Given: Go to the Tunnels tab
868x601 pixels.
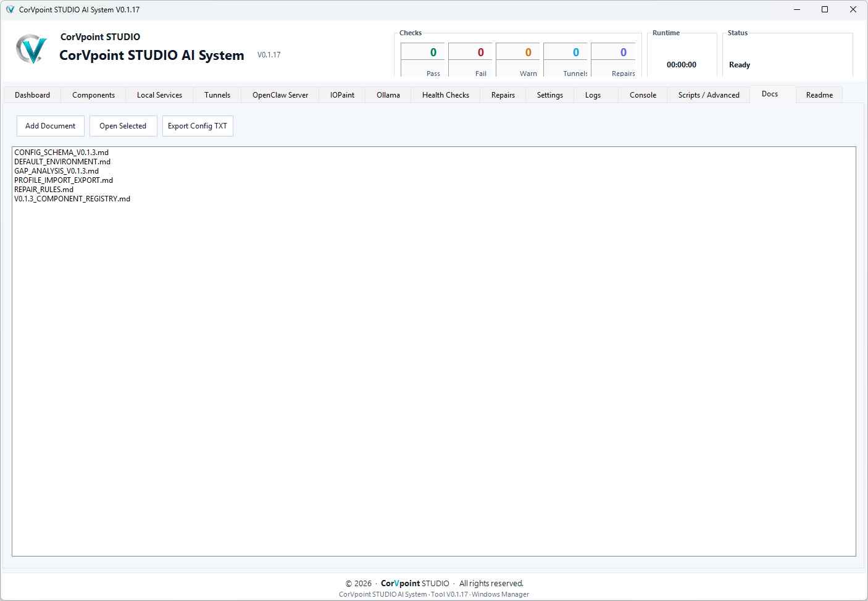Looking at the screenshot, I should tap(217, 95).
